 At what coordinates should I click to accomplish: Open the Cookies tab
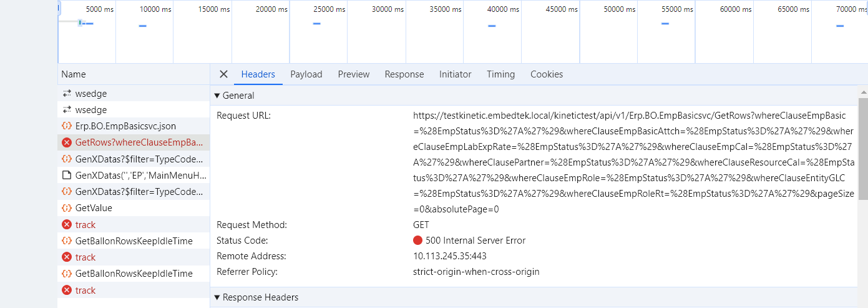tap(547, 74)
